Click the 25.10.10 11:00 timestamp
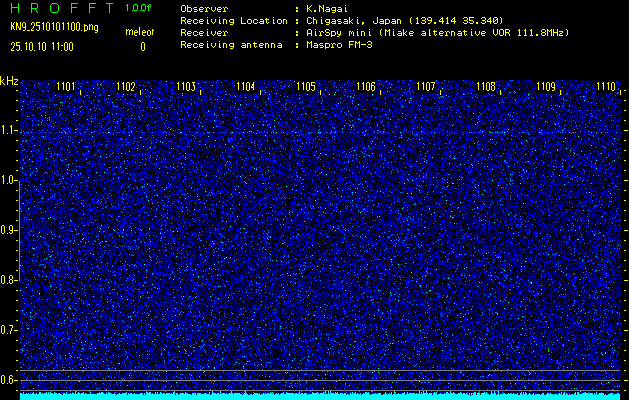Screen dimensions: 629x400 [42, 46]
